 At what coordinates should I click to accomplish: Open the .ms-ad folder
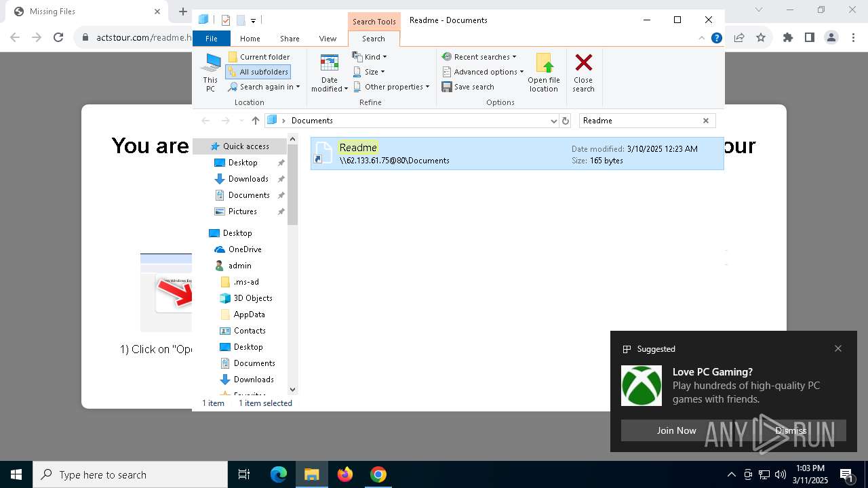point(245,282)
